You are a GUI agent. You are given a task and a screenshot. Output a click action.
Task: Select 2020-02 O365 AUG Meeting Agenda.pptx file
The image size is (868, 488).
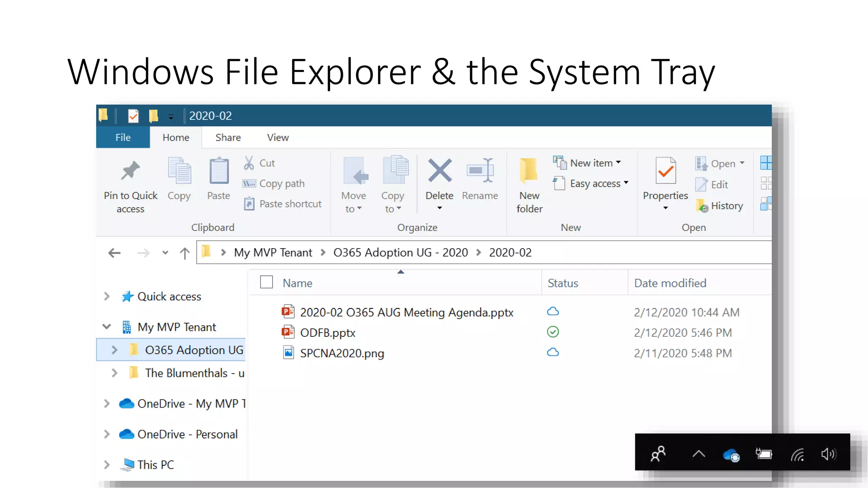[398, 312]
